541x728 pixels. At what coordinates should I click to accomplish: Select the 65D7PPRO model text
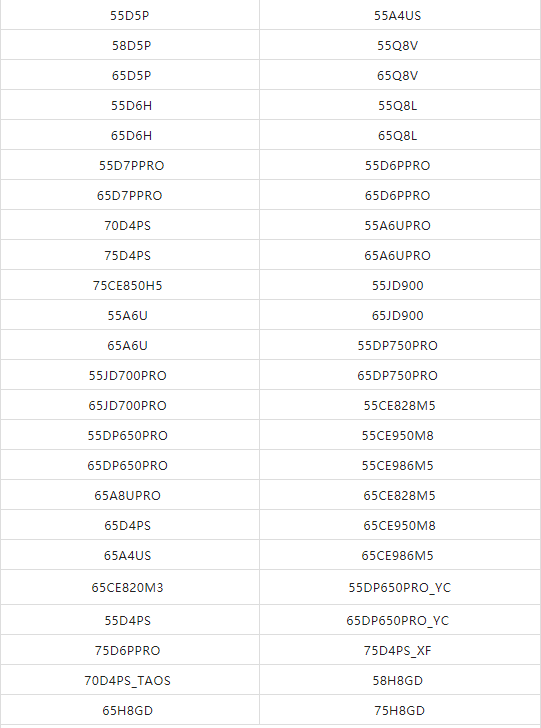point(130,195)
